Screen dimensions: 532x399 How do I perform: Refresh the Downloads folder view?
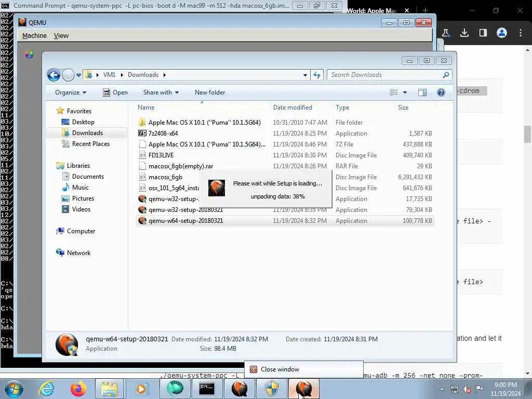tap(317, 75)
